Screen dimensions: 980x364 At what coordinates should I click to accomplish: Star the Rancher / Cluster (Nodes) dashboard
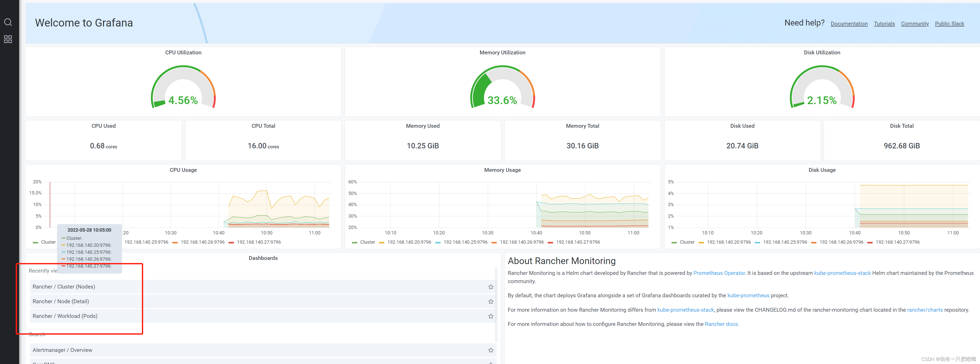490,287
